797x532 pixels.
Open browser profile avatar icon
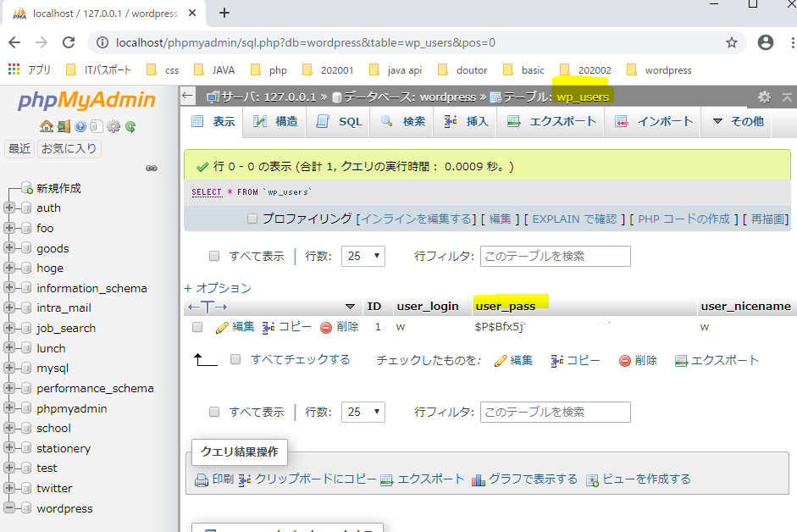[766, 42]
